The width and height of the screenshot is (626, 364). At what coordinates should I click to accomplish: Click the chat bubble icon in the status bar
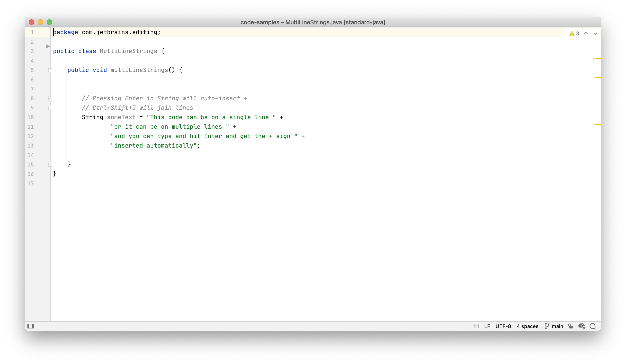point(593,326)
